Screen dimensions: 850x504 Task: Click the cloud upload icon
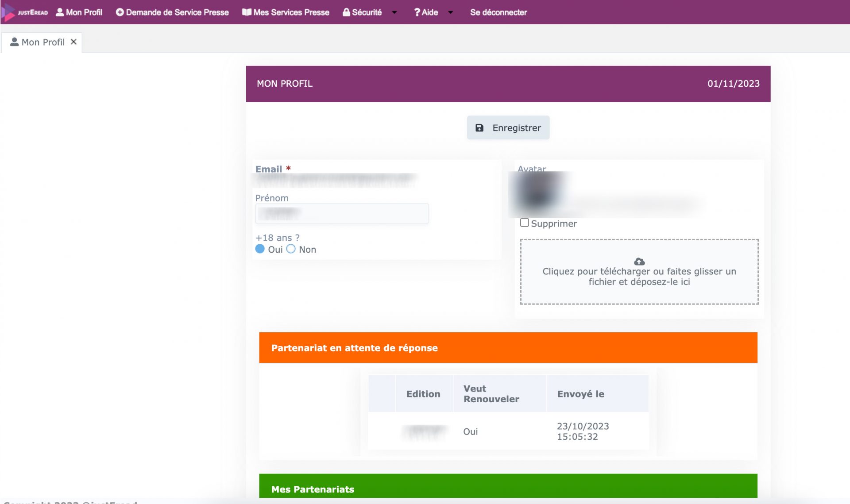click(639, 262)
